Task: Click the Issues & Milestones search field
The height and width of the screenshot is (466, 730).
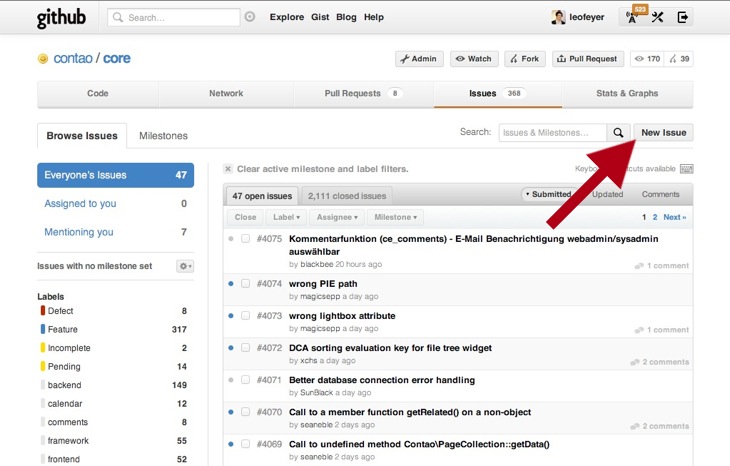Action: coord(553,133)
